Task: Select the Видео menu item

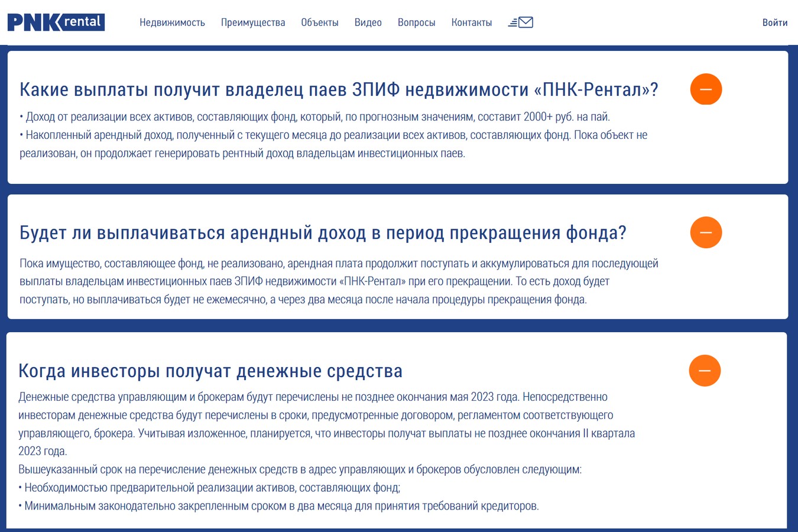Action: click(x=368, y=22)
